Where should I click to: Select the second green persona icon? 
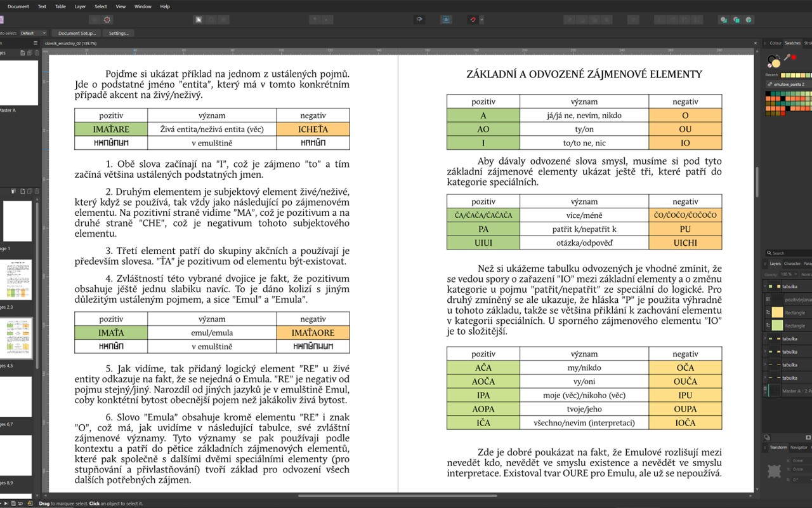pos(736,20)
